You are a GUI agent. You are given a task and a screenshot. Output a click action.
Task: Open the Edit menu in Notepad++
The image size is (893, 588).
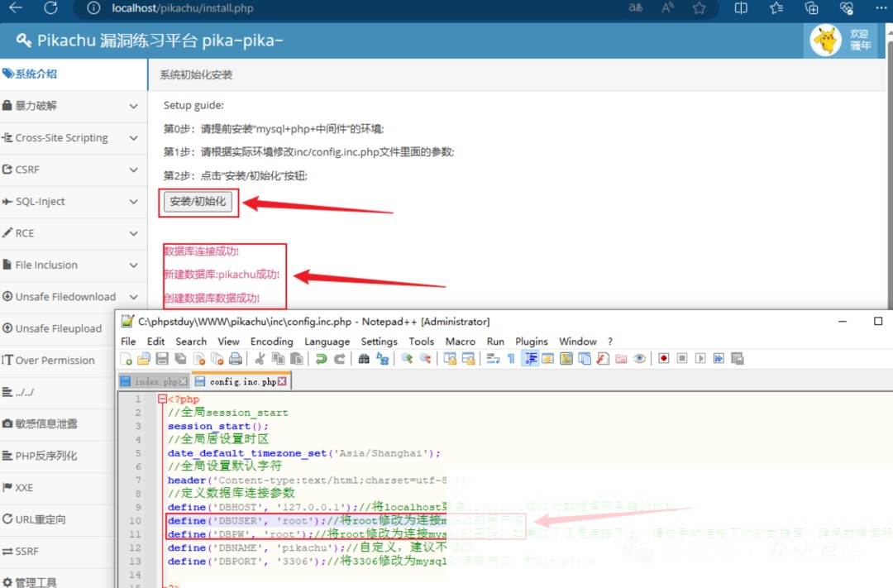(x=155, y=342)
